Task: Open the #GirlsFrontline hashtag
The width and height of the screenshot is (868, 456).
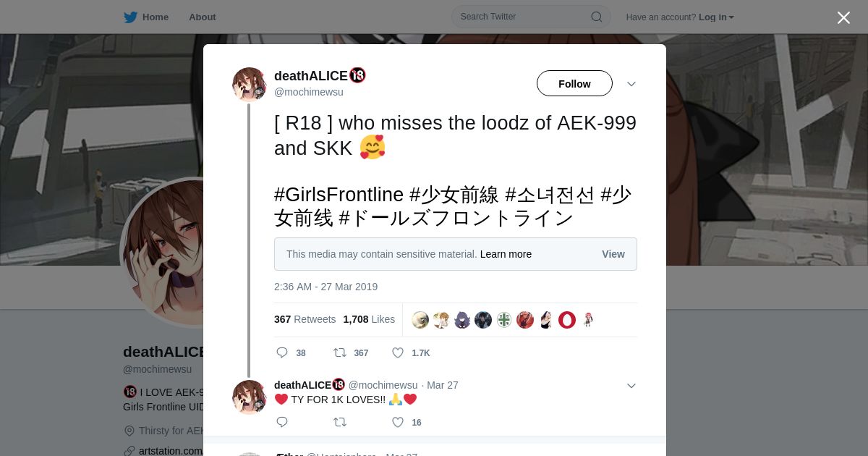Action: pos(339,195)
